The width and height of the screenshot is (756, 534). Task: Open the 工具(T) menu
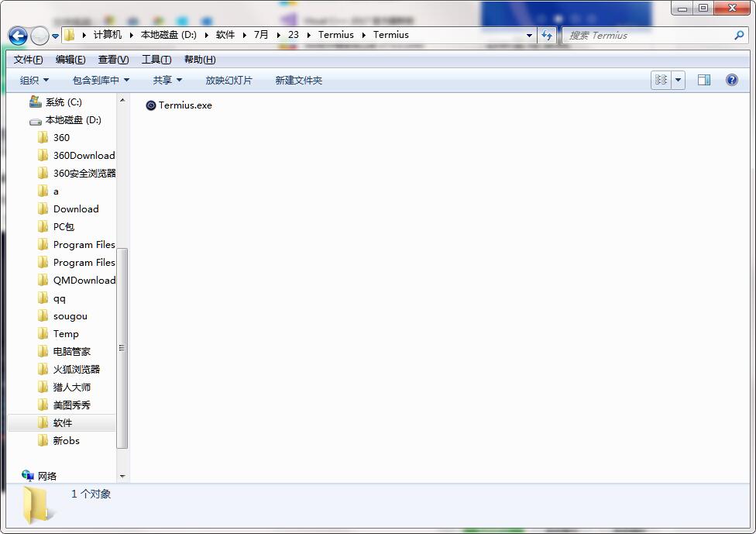point(156,60)
